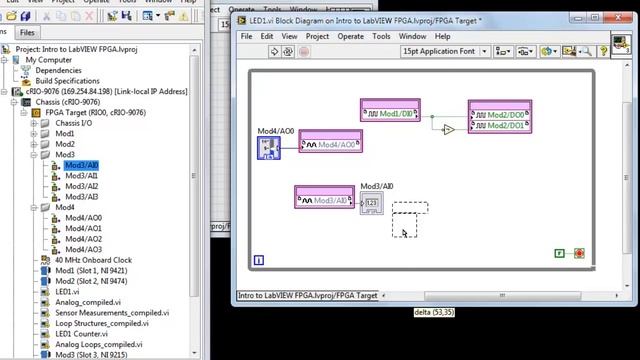Click the Add Targets and Devices toolbar icon
This screenshot has height=360, width=640.
click(x=112, y=16)
